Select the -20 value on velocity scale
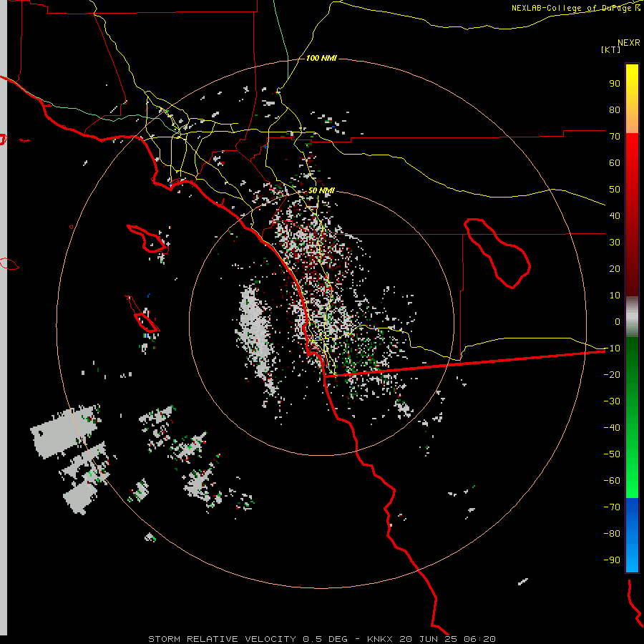Viewport: 644px width, 644px height. click(612, 375)
